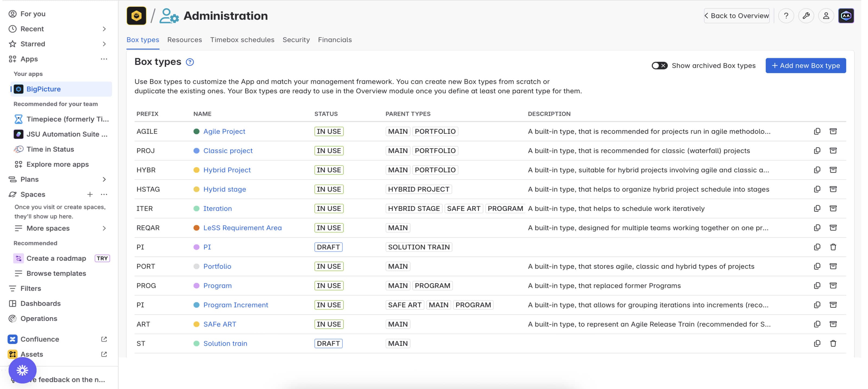Viewport: 868px width, 389px height.
Task: Switch to the Timebox schedules tab
Action: [242, 40]
